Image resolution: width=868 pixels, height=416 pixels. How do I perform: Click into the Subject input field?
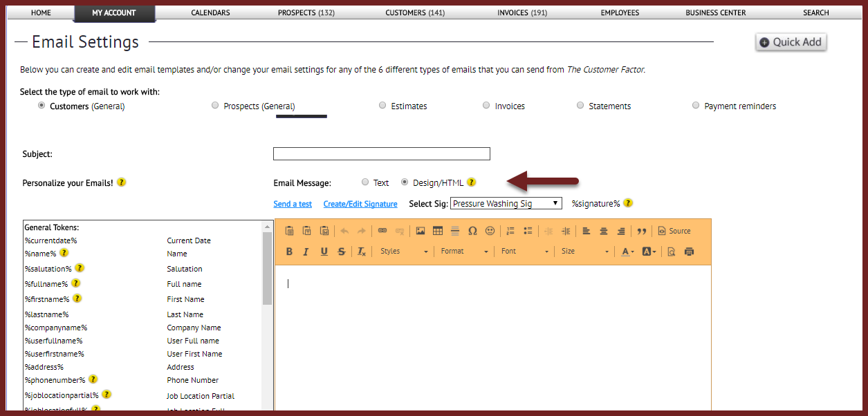click(381, 154)
